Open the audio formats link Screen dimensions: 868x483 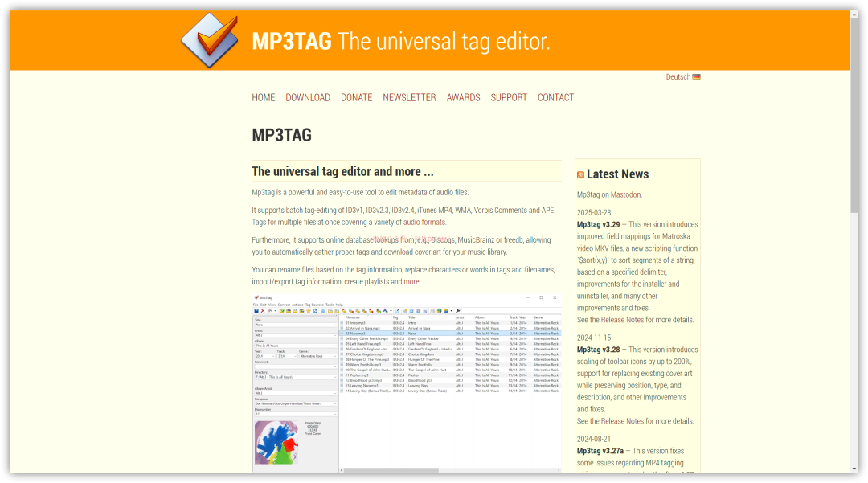tap(424, 223)
